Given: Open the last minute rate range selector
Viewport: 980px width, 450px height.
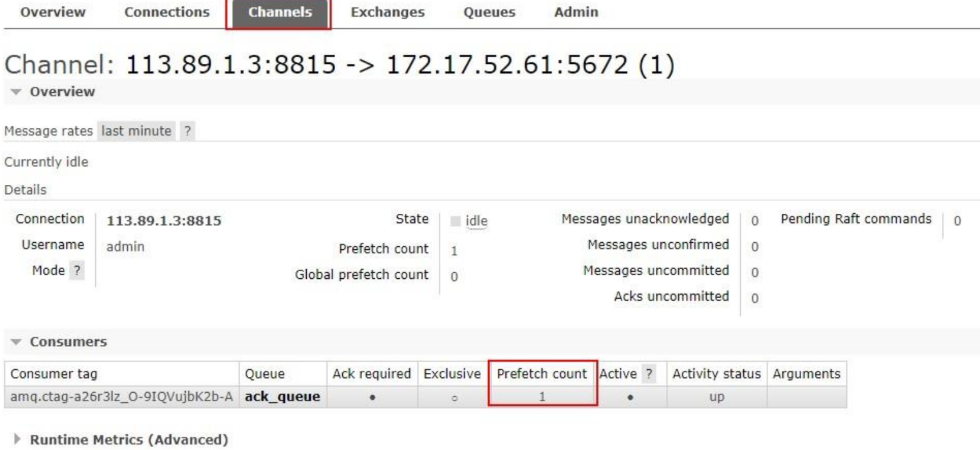Looking at the screenshot, I should click(136, 131).
